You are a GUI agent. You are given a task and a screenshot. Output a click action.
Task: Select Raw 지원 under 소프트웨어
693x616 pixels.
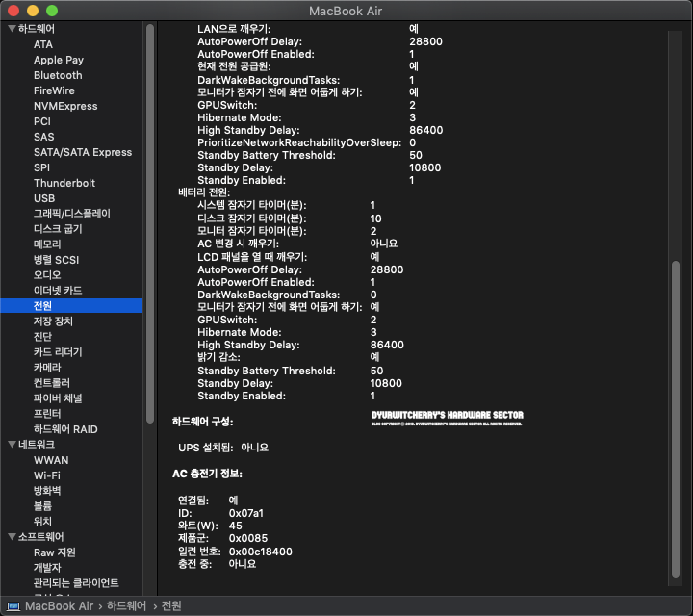point(54,552)
